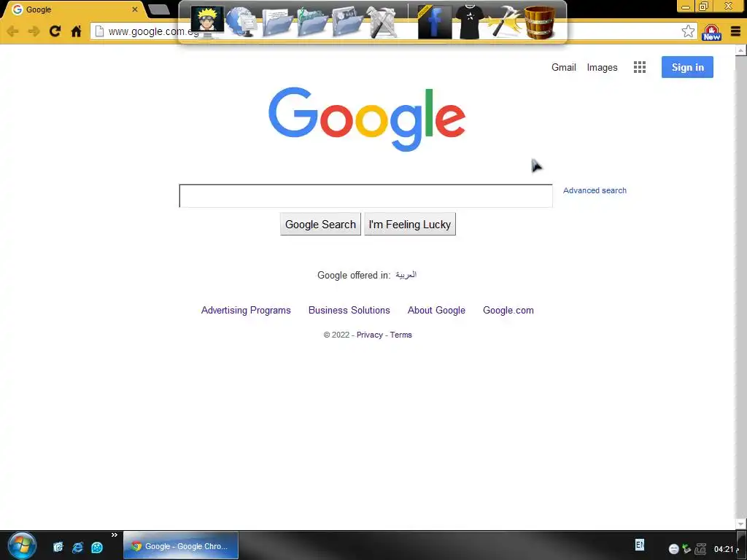Click the scrollbar up arrow
The height and width of the screenshot is (560, 747).
click(740, 50)
